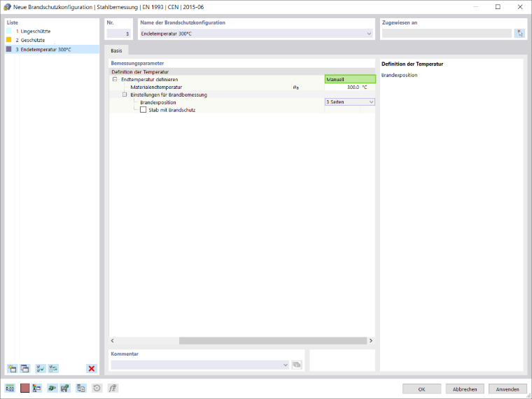Open the color settings icon in bottom toolbar
The width and height of the screenshot is (532, 399).
click(36, 388)
